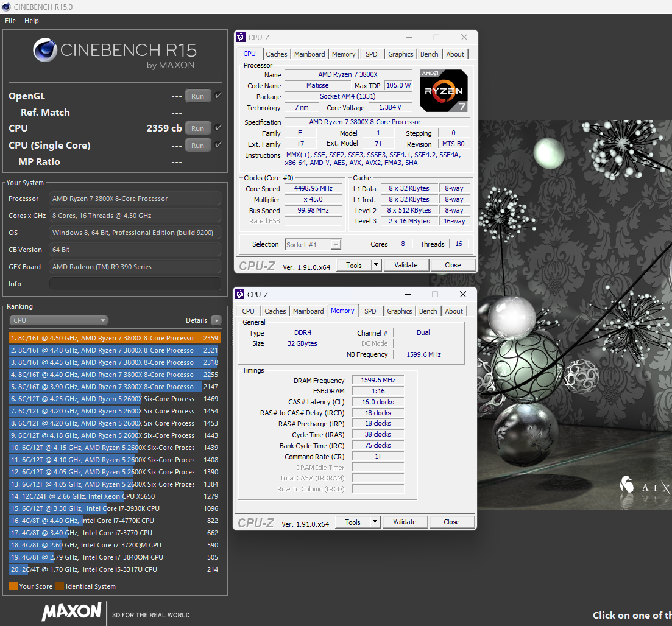The width and height of the screenshot is (672, 626).
Task: Toggle the CPU (Single Core) test checkbox
Action: click(218, 145)
